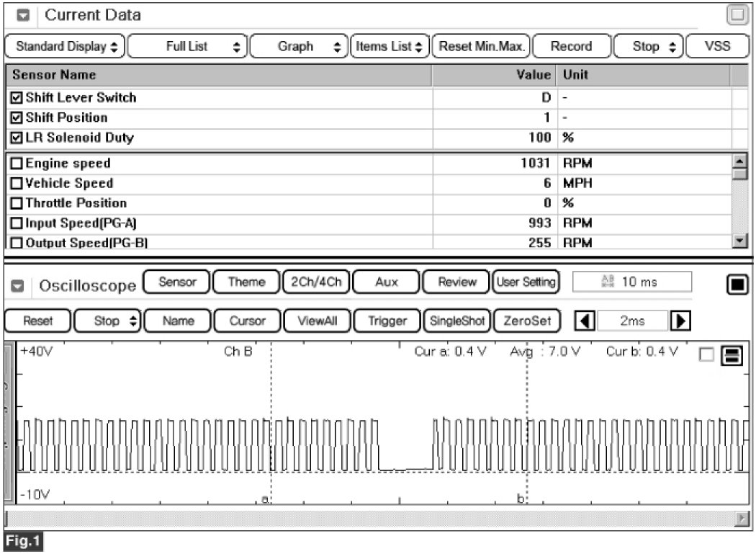This screenshot has height=554, width=756.
Task: Click the Record button
Action: 571,46
